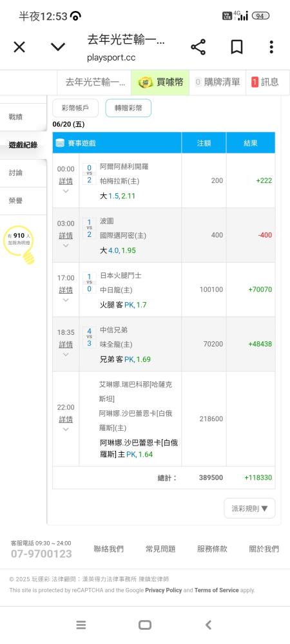Close the browser tab with X icon
The width and height of the screenshot is (290, 644).
pyautogui.click(x=19, y=47)
